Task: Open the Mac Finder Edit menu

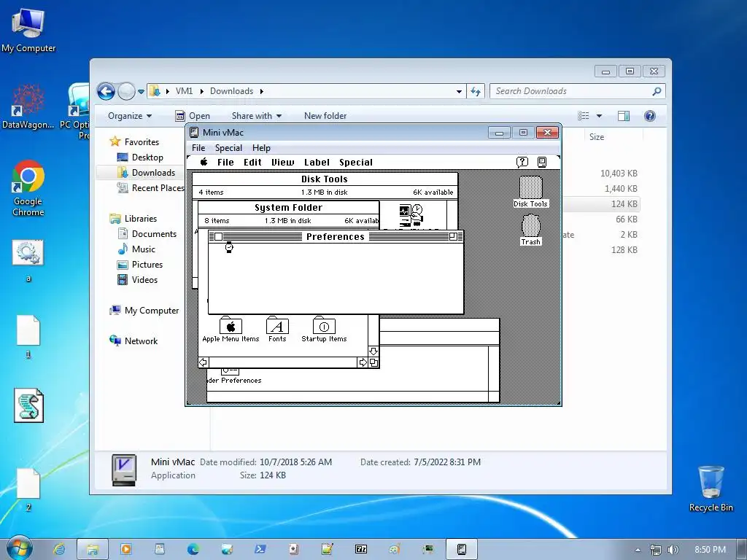Action: point(252,163)
